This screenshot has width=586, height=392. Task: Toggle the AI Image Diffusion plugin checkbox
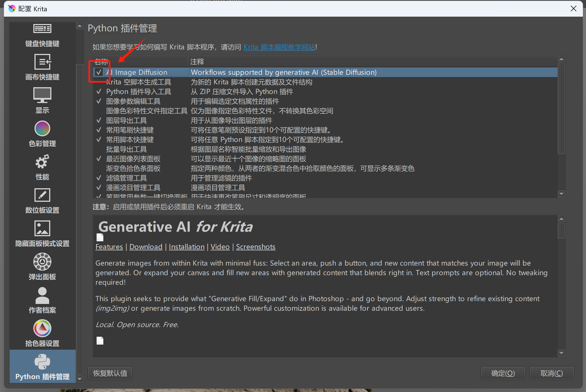tap(99, 72)
